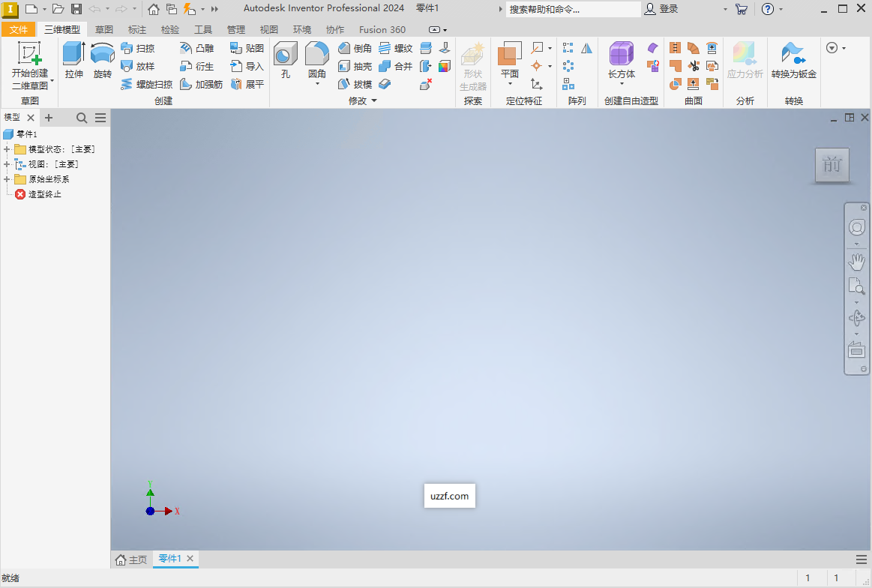Click the 搜索帮助和命令 search field
Image resolution: width=872 pixels, height=588 pixels.
(x=574, y=8)
